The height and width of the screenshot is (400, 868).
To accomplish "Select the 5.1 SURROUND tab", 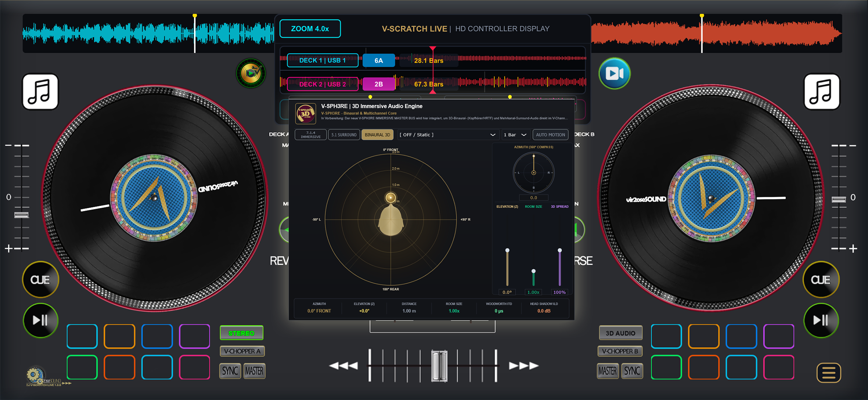I will coord(344,135).
